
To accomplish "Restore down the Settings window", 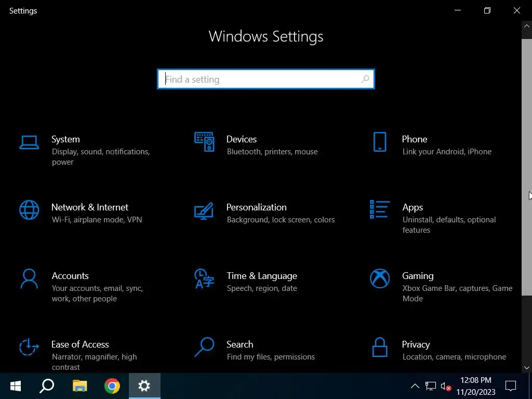I will click(487, 10).
